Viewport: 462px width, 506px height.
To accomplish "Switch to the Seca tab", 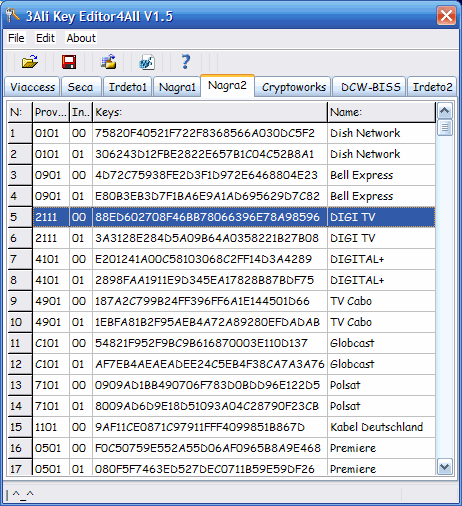I will coord(80,87).
